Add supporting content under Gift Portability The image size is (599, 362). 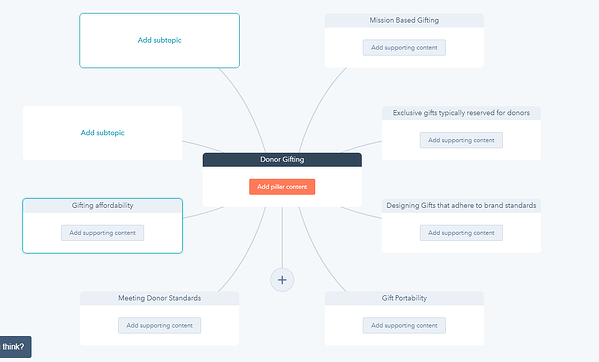(x=404, y=325)
